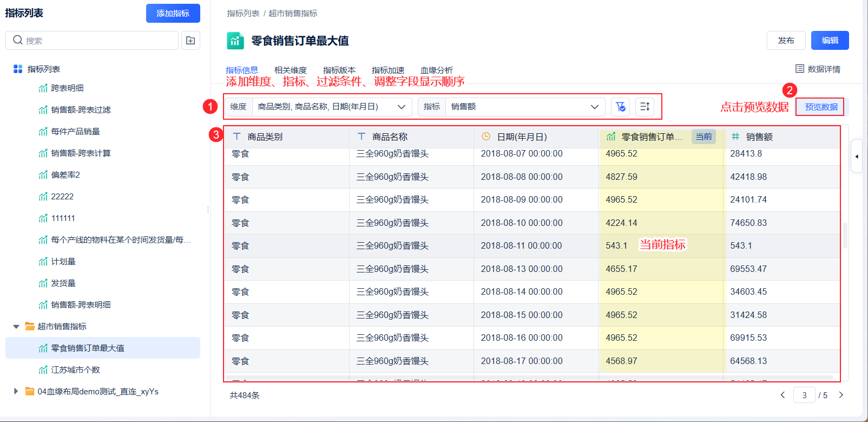This screenshot has width=868, height=422.
Task: Click the text type icon in 商品名称 header
Action: click(x=361, y=137)
